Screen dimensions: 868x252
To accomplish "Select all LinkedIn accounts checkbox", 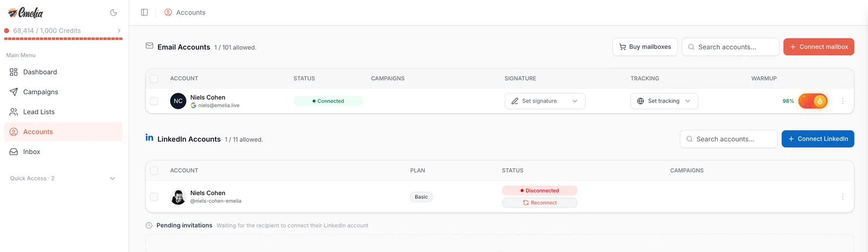I will (x=154, y=171).
